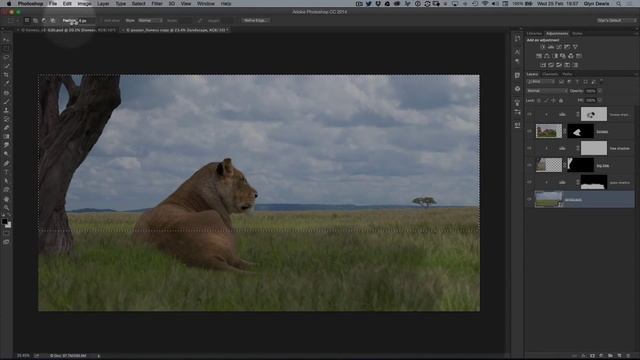The image size is (640, 360).
Task: Click the background color swatch
Action: 8,225
